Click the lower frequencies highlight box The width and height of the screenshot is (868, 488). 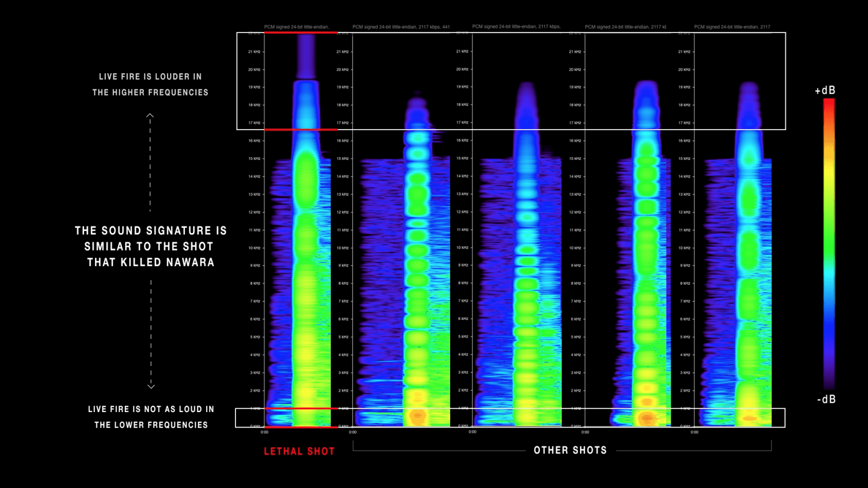[x=511, y=416]
